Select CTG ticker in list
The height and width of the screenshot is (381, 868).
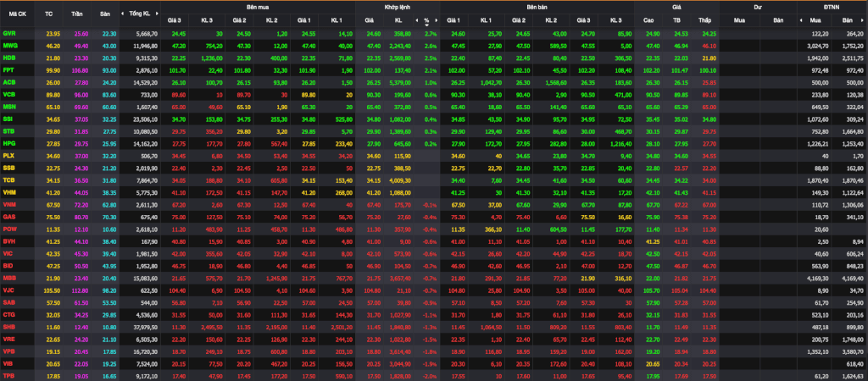tap(8, 314)
